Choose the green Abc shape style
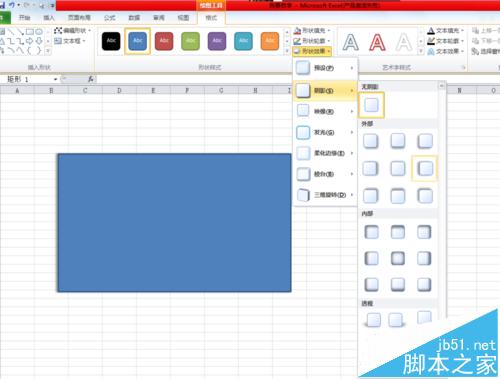 point(190,41)
